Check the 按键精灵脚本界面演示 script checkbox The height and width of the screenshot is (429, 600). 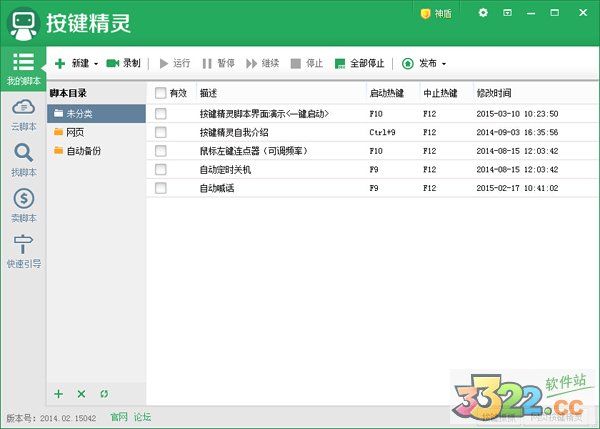[161, 114]
